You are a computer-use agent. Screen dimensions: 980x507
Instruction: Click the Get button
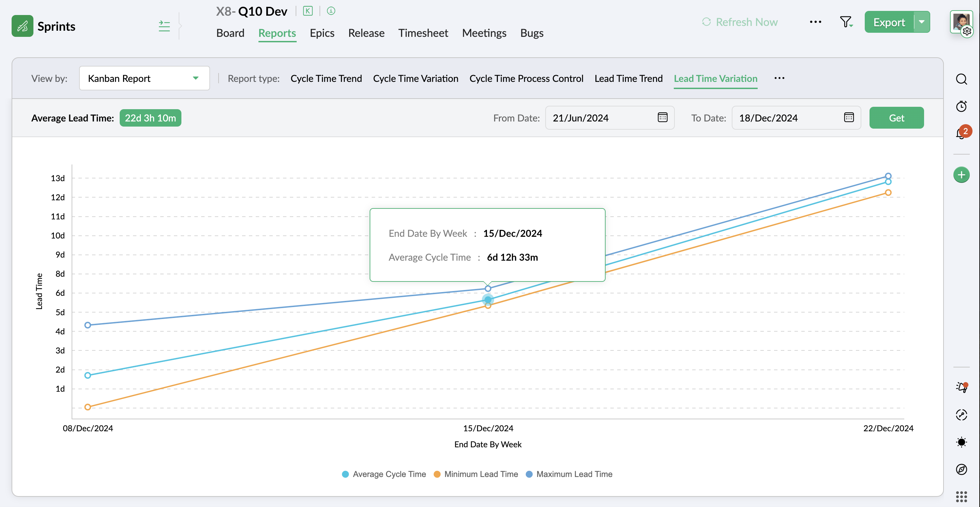click(x=896, y=118)
